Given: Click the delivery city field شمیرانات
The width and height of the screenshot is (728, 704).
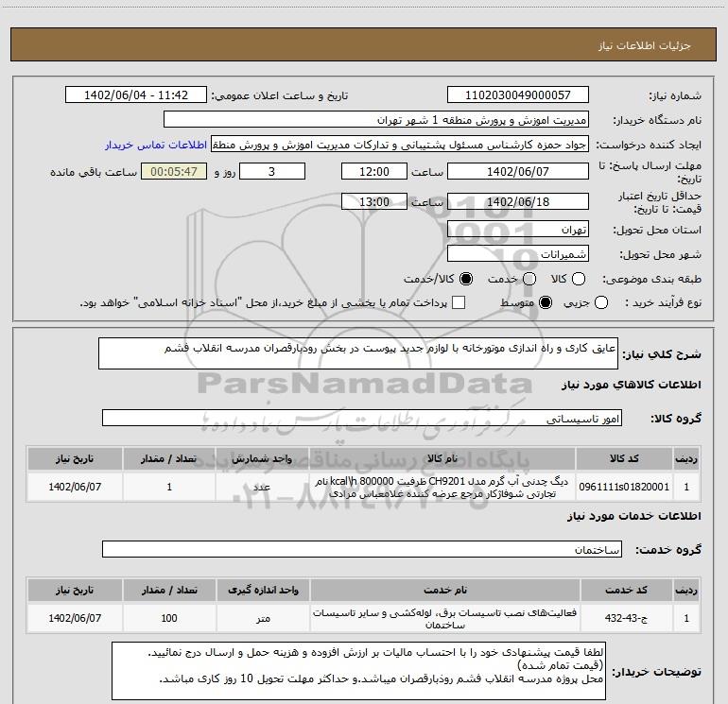Looking at the screenshot, I should (x=518, y=254).
